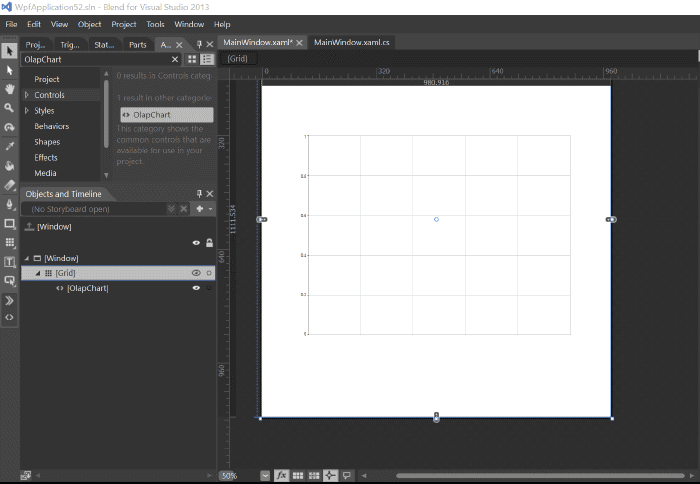Select the Pen tool
700x484 pixels.
9,204
